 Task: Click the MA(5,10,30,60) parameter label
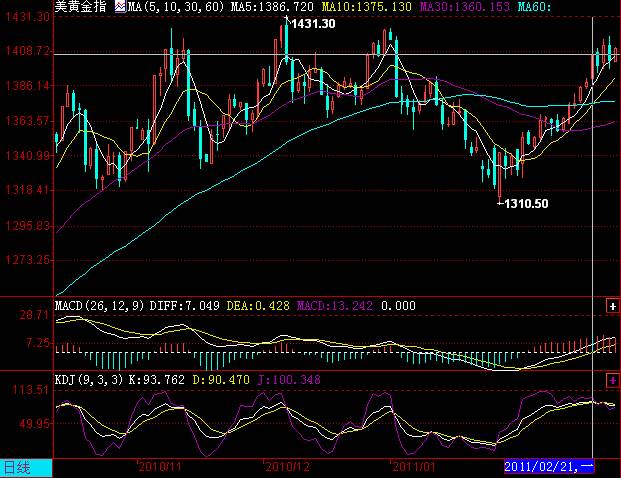(x=176, y=7)
